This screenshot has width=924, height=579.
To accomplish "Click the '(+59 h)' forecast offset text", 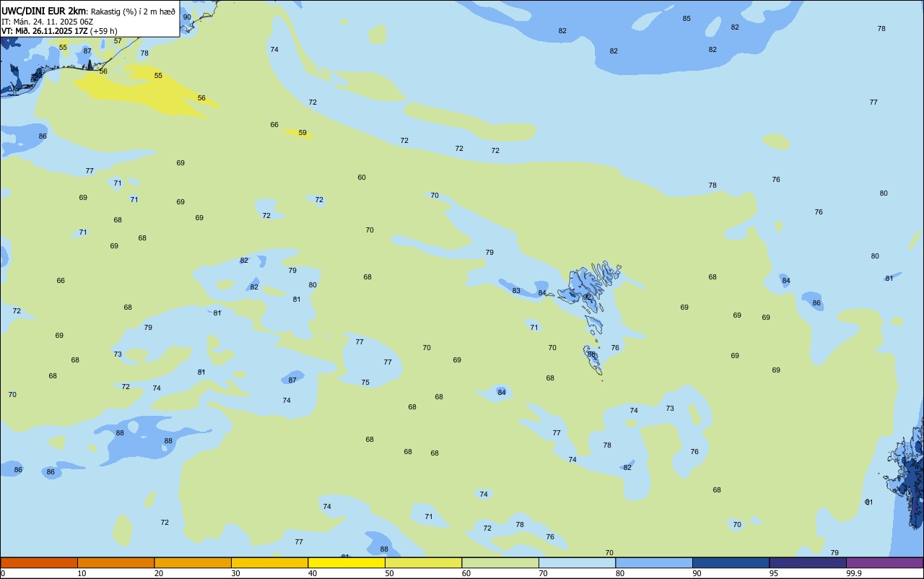I will click(104, 31).
